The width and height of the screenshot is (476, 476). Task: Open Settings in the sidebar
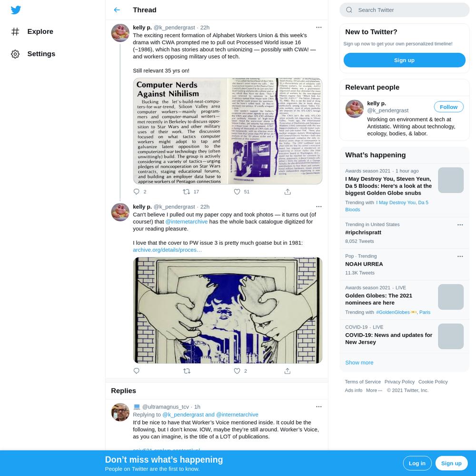click(x=33, y=54)
